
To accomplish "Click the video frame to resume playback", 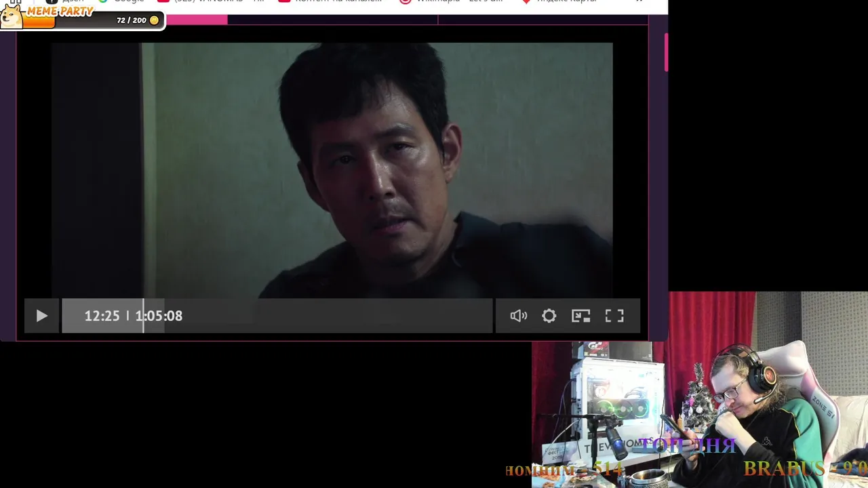I will click(x=332, y=170).
